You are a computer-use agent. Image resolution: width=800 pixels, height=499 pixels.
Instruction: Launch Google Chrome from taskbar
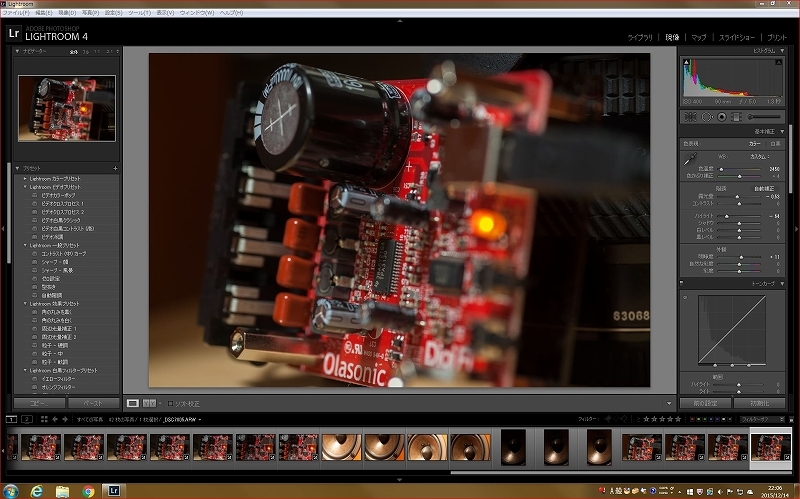point(88,491)
